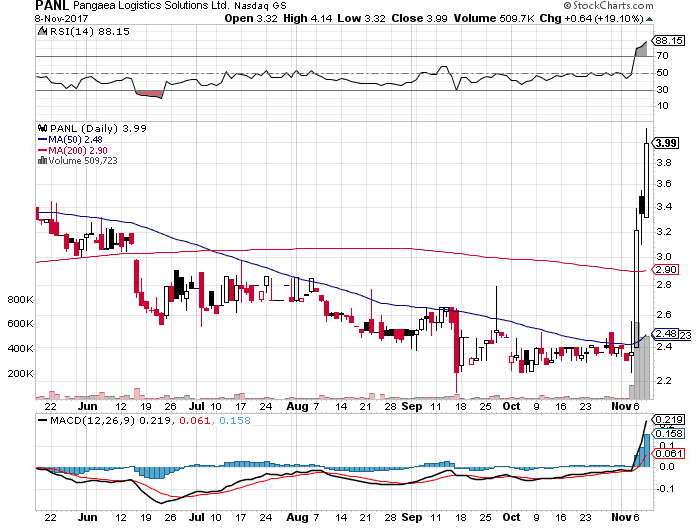Click the Close 3.99 value in header

[419, 18]
